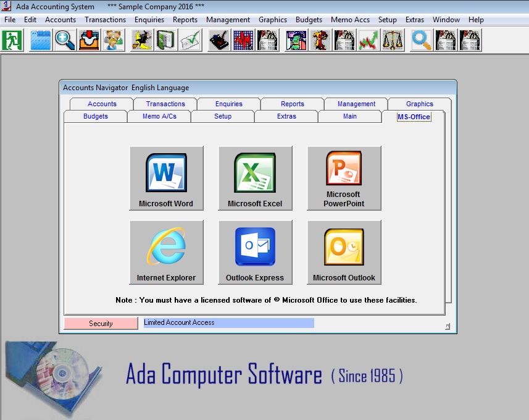
Task: Click the Ada app icon in title bar
Action: 6,6
